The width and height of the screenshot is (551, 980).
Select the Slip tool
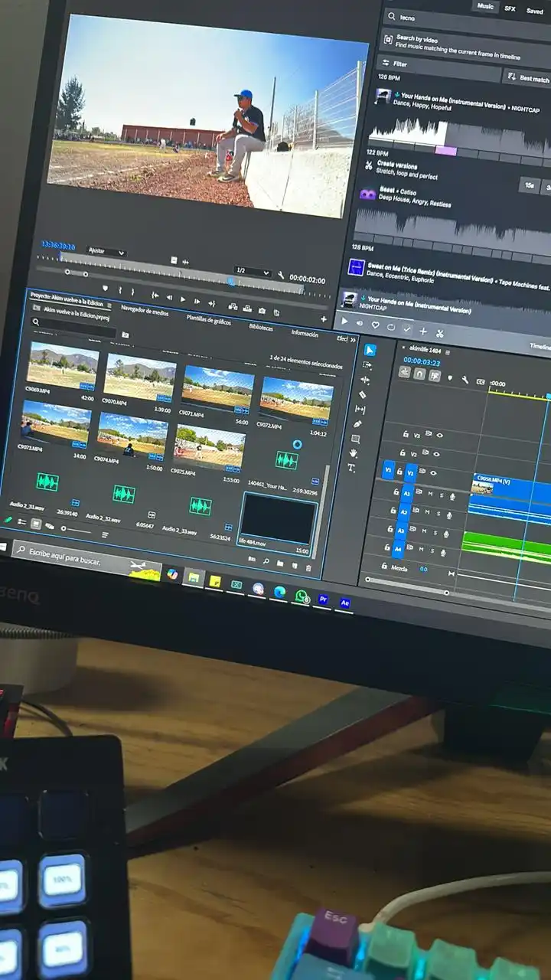(360, 410)
